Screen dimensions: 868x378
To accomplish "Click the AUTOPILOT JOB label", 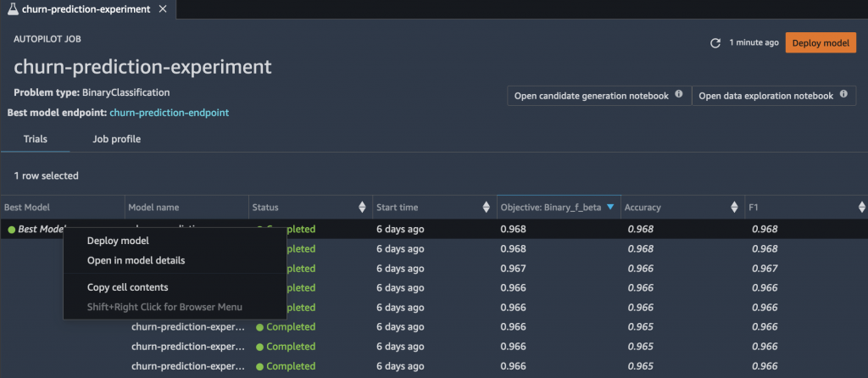I will coord(47,39).
